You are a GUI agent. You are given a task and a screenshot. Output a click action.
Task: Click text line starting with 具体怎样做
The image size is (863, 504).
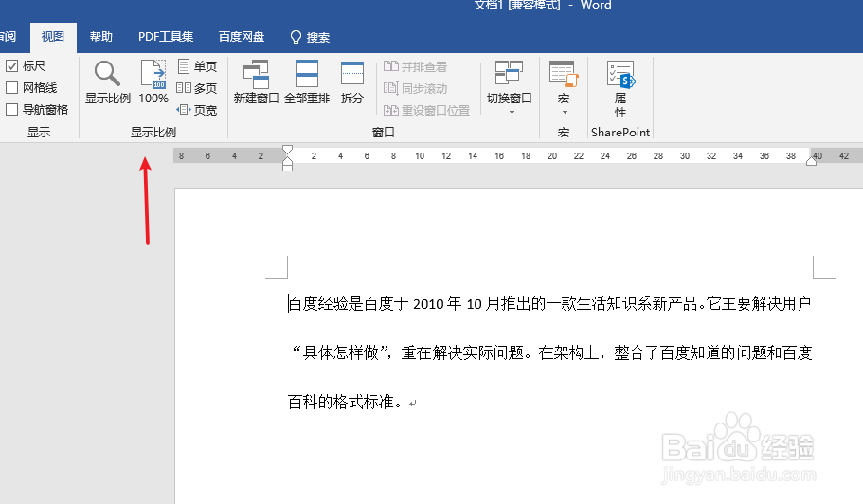[x=550, y=352]
